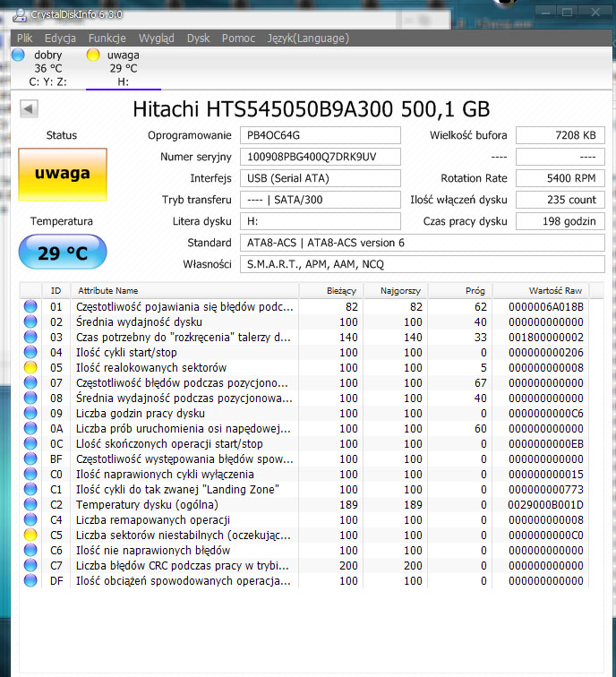Click the power-on hours field 198 godzin
The image size is (616, 677).
point(560,221)
